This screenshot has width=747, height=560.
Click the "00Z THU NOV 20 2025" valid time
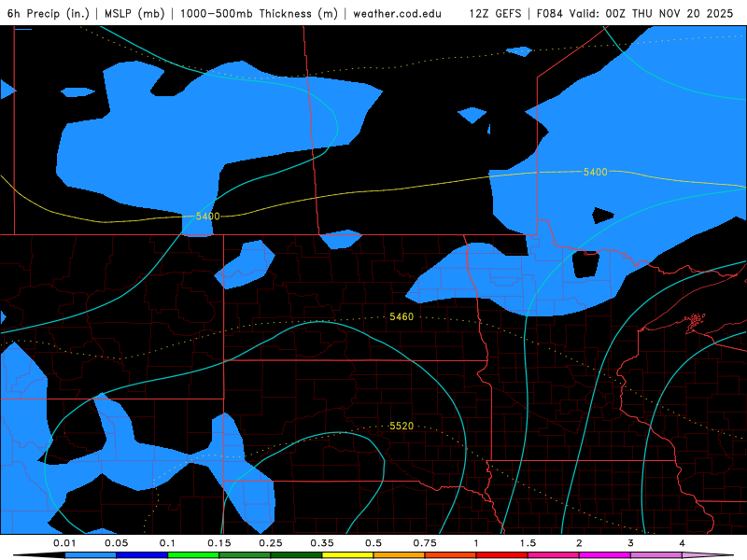point(669,13)
